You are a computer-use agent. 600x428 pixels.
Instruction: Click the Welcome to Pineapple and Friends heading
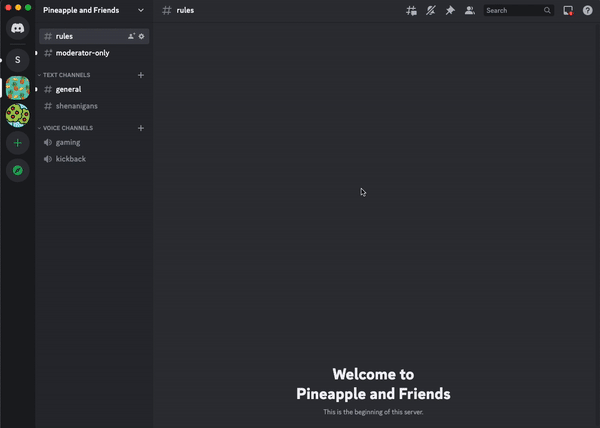373,384
